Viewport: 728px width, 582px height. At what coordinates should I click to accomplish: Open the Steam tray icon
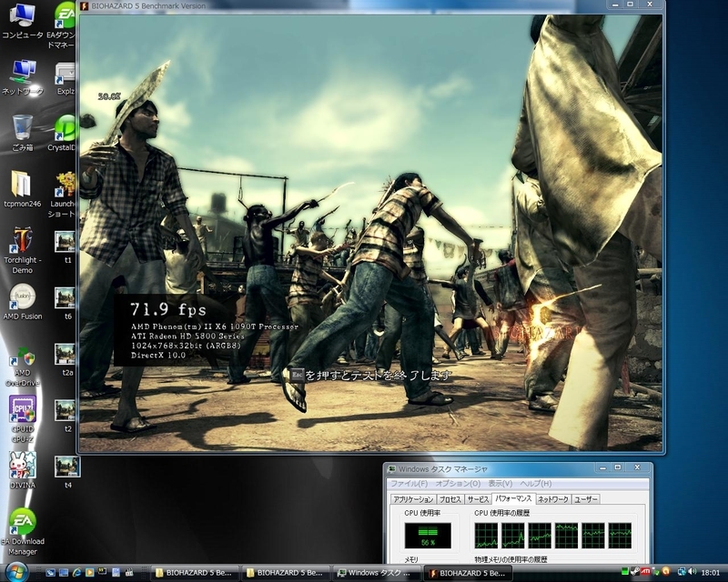tap(635, 572)
